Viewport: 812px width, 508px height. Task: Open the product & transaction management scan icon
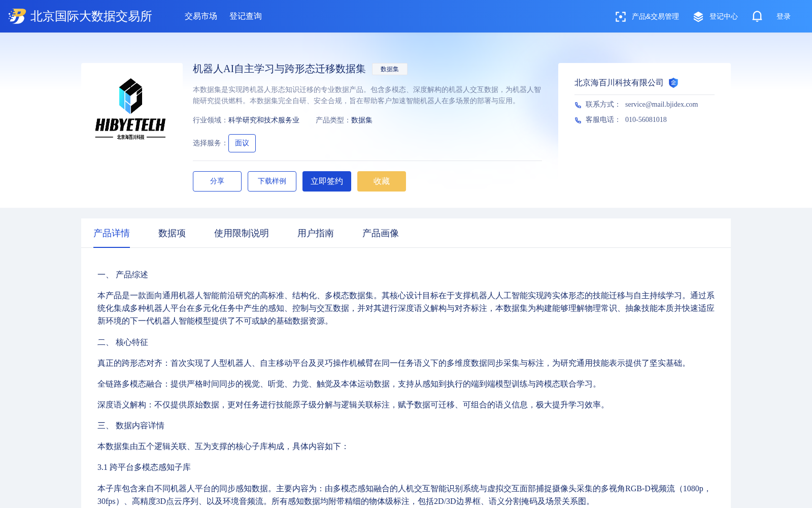(620, 17)
